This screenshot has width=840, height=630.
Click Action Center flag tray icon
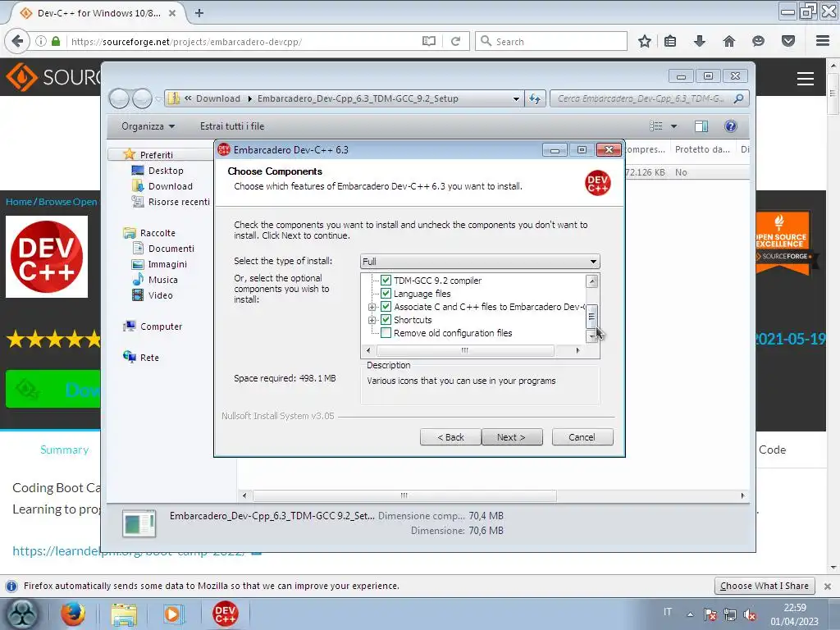[x=710, y=615]
